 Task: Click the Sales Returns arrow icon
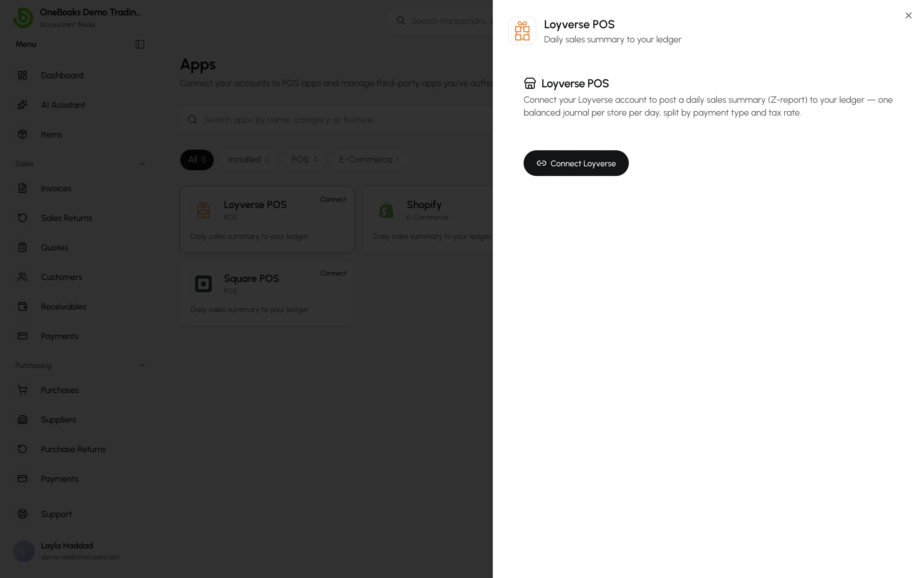click(x=22, y=217)
